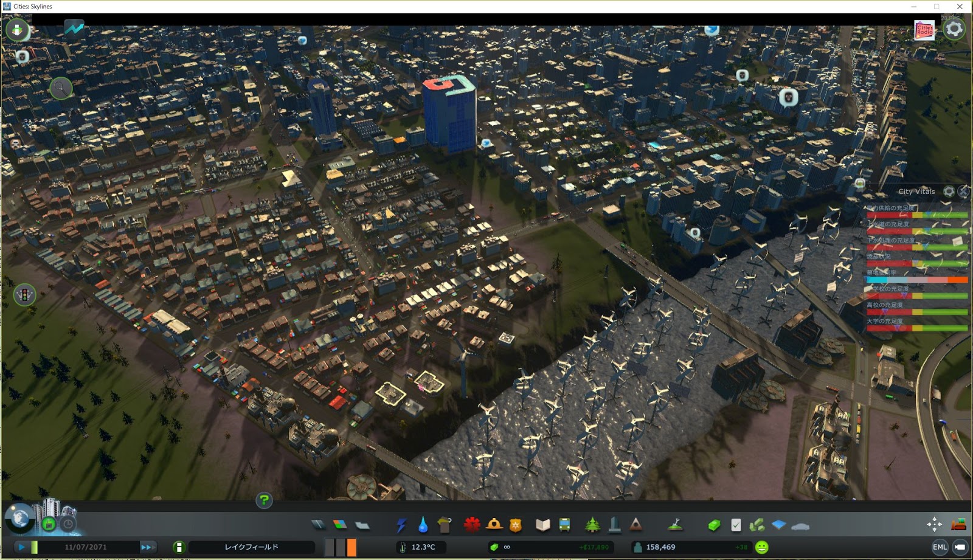Open the Police menu
The width and height of the screenshot is (973, 560).
click(516, 525)
